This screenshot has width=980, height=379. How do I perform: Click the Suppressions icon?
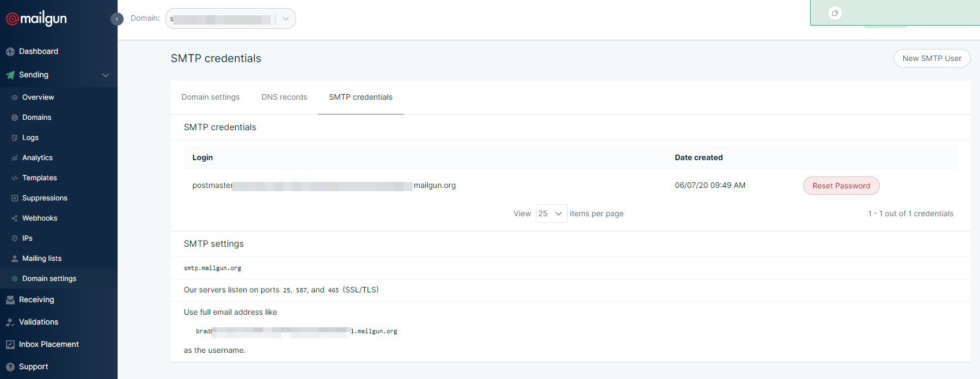pos(15,198)
